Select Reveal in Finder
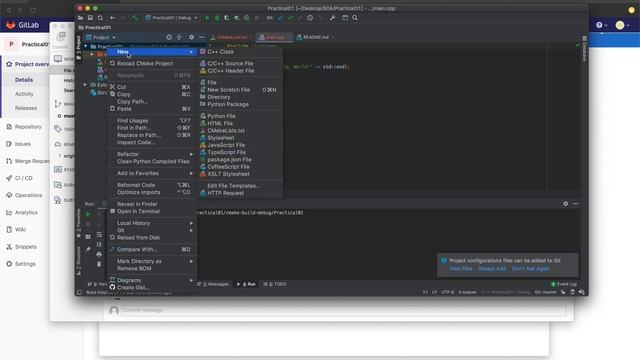Image resolution: width=640 pixels, height=360 pixels. 137,204
